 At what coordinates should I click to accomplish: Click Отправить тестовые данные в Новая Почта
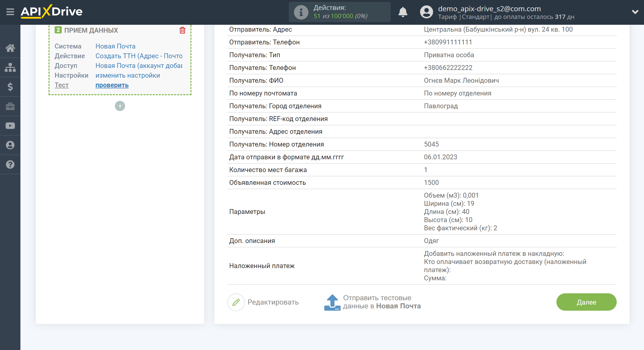382,302
